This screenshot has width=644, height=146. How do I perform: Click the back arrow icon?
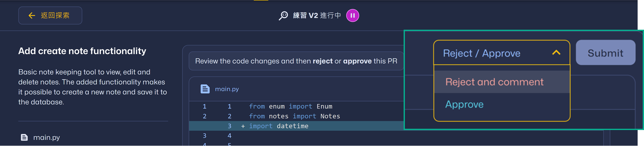click(x=32, y=15)
